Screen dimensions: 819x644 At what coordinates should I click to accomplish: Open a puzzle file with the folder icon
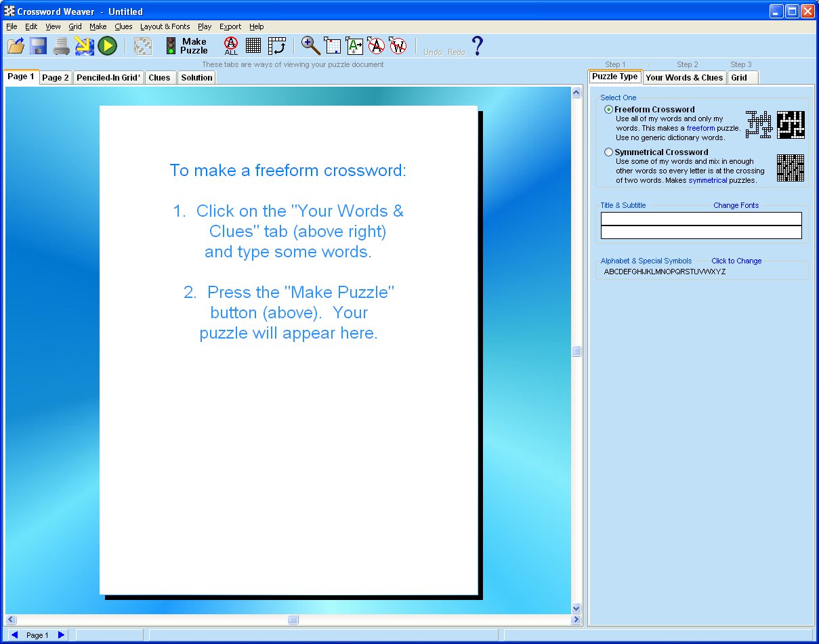pyautogui.click(x=16, y=46)
